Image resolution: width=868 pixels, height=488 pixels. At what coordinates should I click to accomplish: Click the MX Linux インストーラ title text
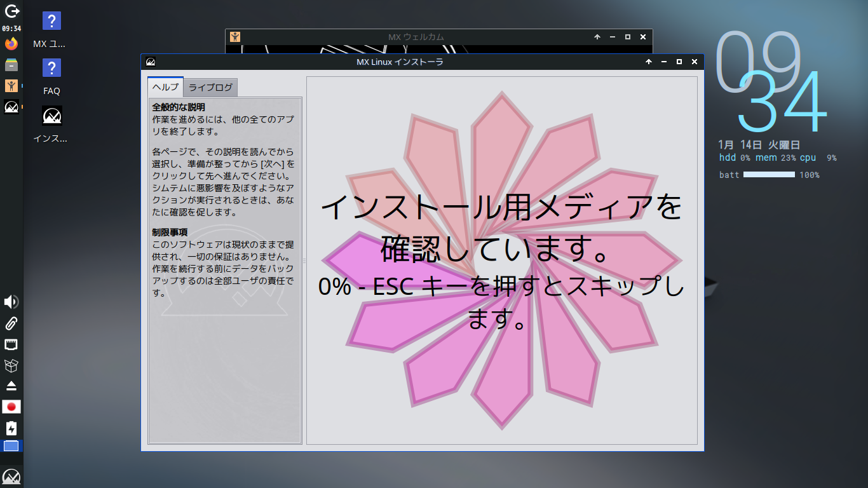click(400, 62)
